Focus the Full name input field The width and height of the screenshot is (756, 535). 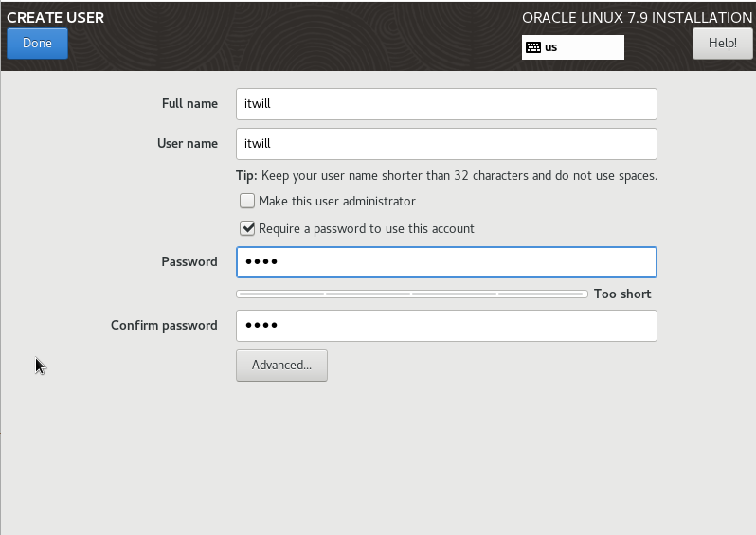click(446, 104)
